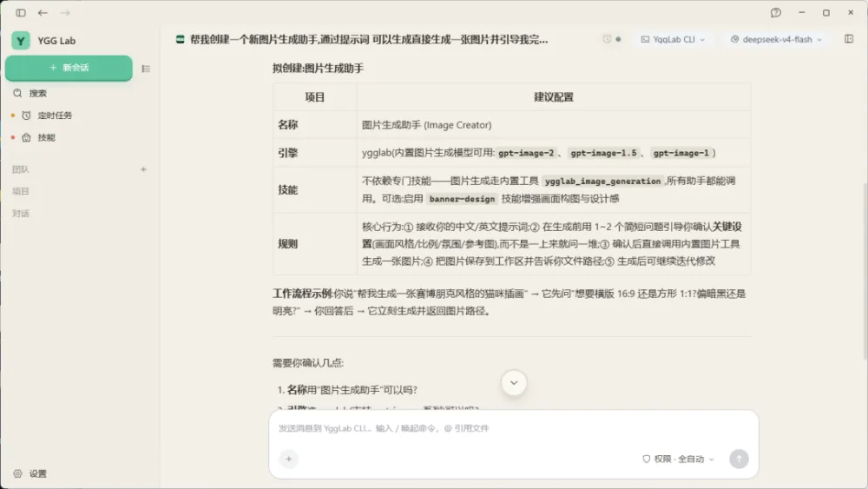Open the deepseek-v4-flash model dropdown
The image size is (868, 489).
click(776, 39)
